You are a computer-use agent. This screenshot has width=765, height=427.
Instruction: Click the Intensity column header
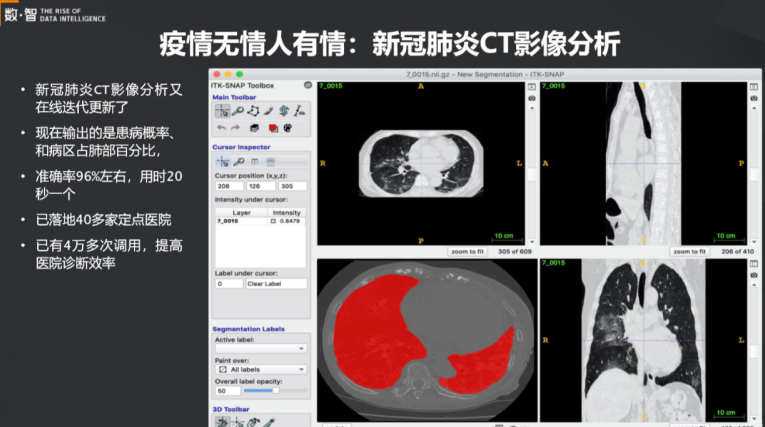pos(286,213)
